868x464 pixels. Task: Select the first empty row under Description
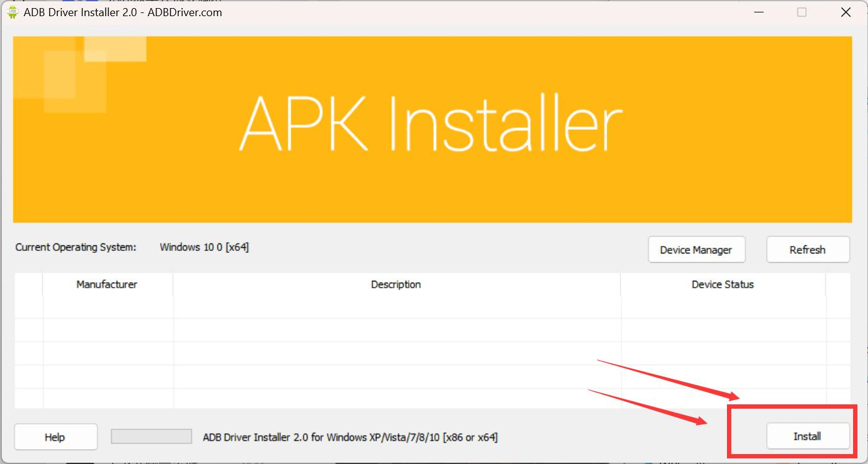(x=396, y=307)
